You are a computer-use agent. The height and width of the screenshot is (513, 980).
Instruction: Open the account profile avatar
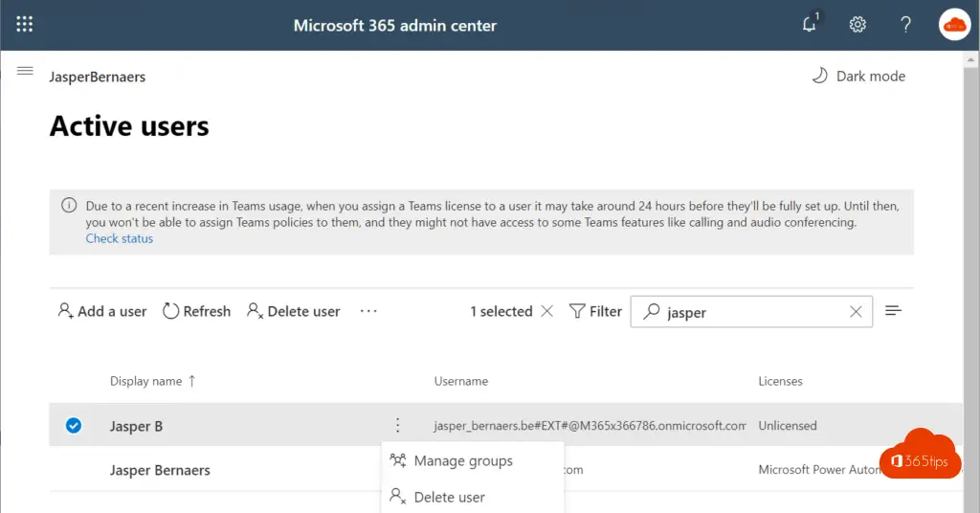954,25
